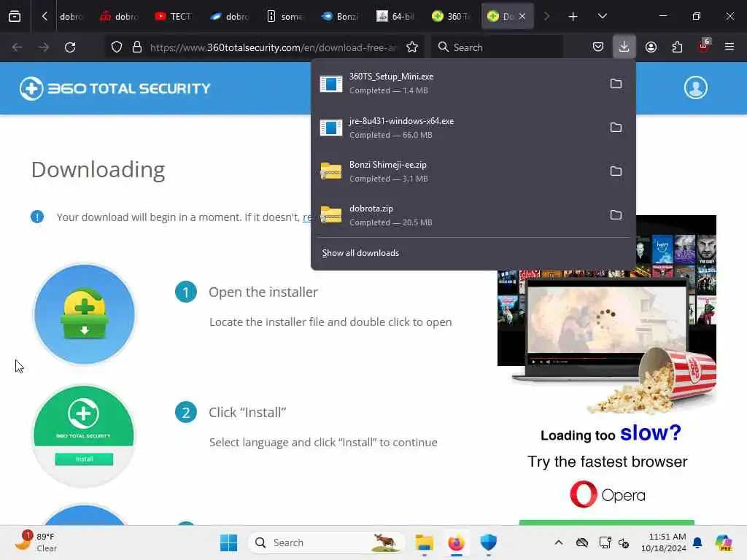Bookmark this page with the star

[x=412, y=47]
